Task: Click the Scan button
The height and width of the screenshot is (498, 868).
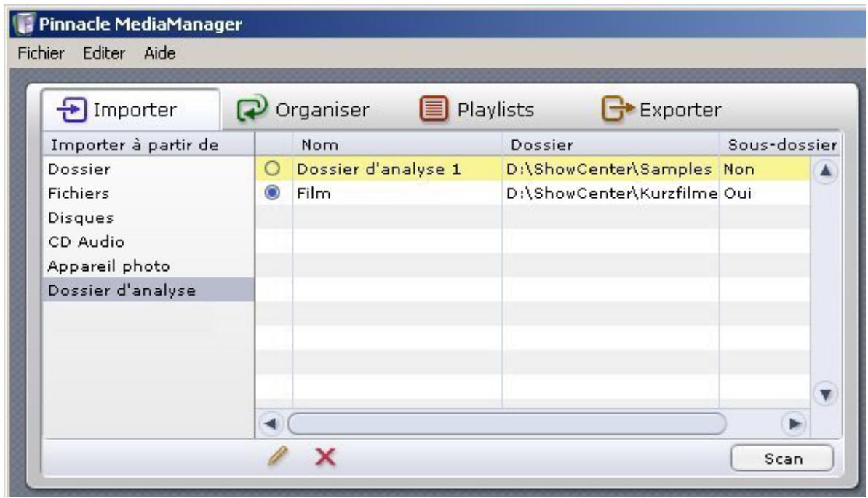Action: tap(782, 459)
